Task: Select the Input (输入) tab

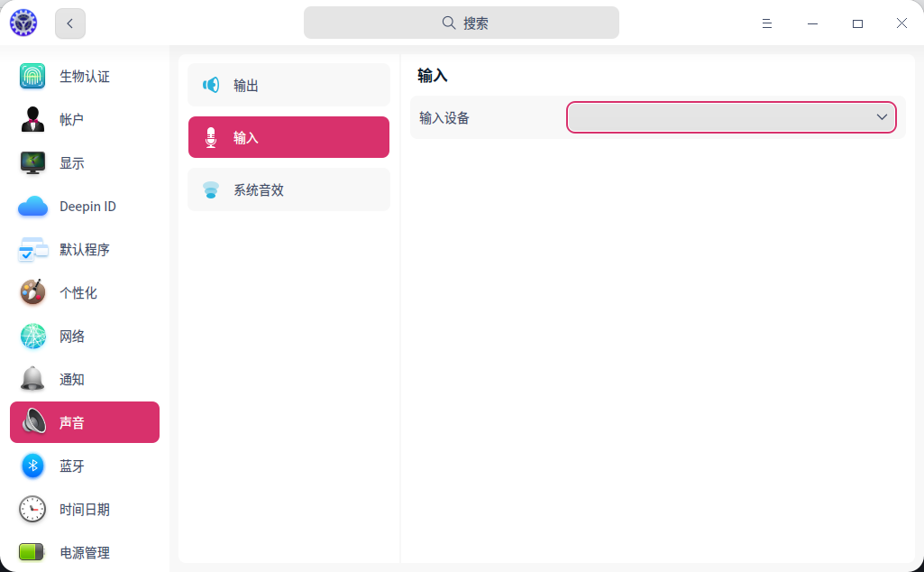Action: (288, 137)
